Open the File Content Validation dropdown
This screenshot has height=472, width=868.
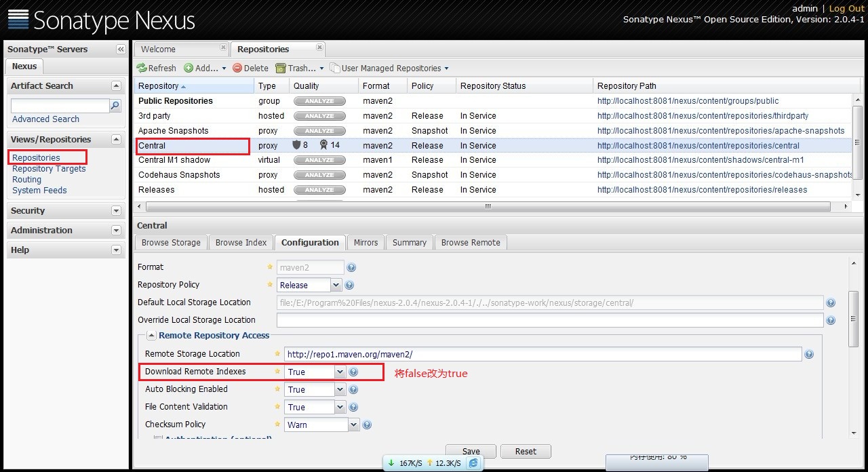[x=340, y=408]
